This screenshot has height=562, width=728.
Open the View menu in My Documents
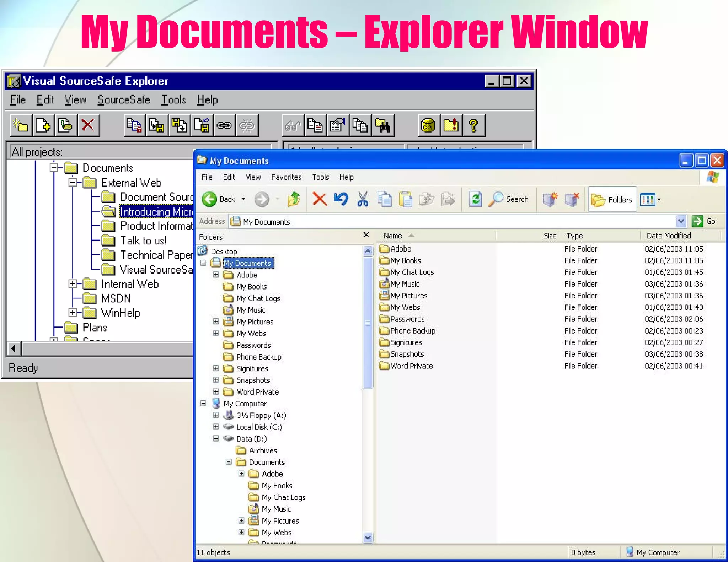[x=253, y=177]
